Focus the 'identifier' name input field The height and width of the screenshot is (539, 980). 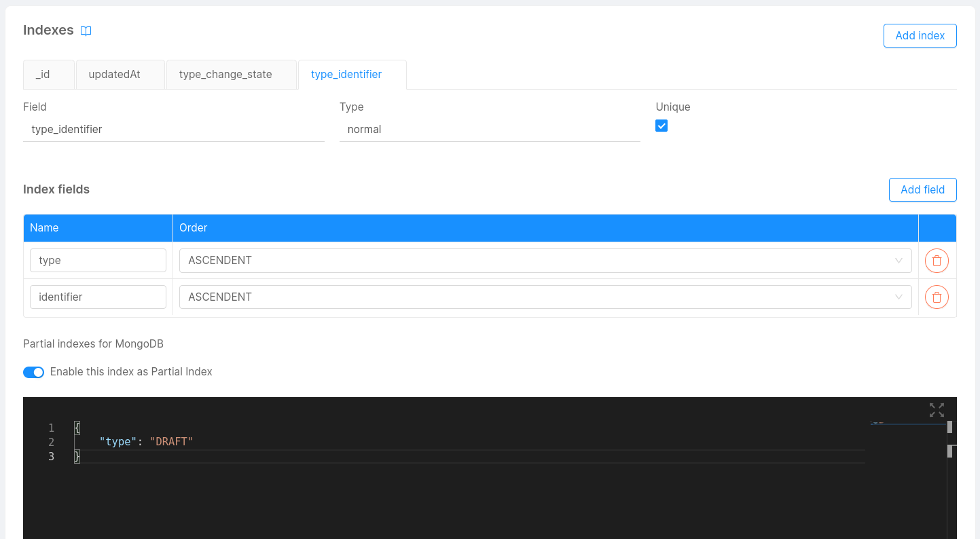tap(98, 297)
